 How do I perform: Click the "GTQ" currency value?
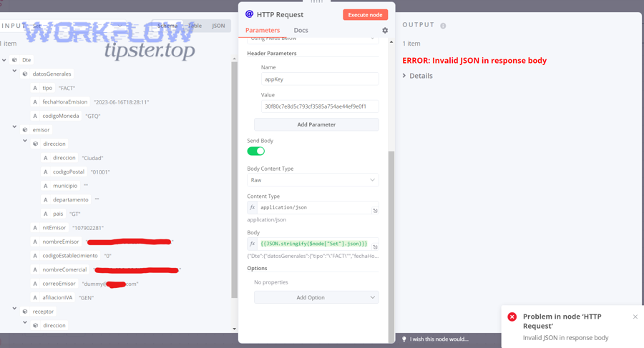[93, 116]
